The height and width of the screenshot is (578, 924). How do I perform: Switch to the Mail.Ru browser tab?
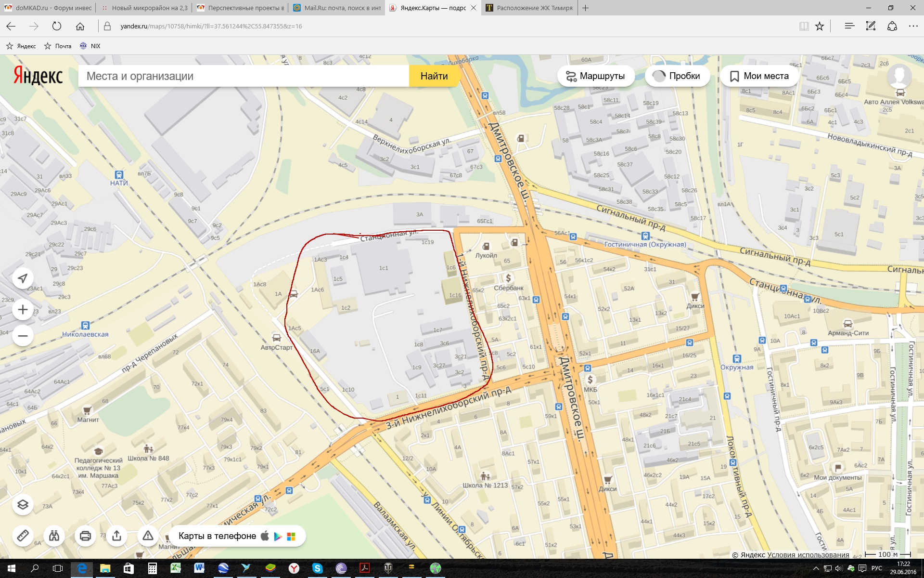(337, 8)
